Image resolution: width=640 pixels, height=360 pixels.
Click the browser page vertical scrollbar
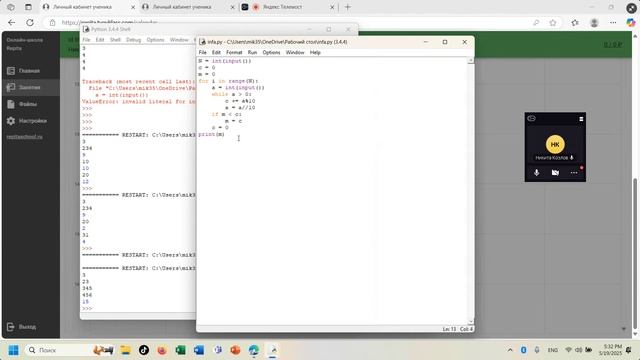635,253
